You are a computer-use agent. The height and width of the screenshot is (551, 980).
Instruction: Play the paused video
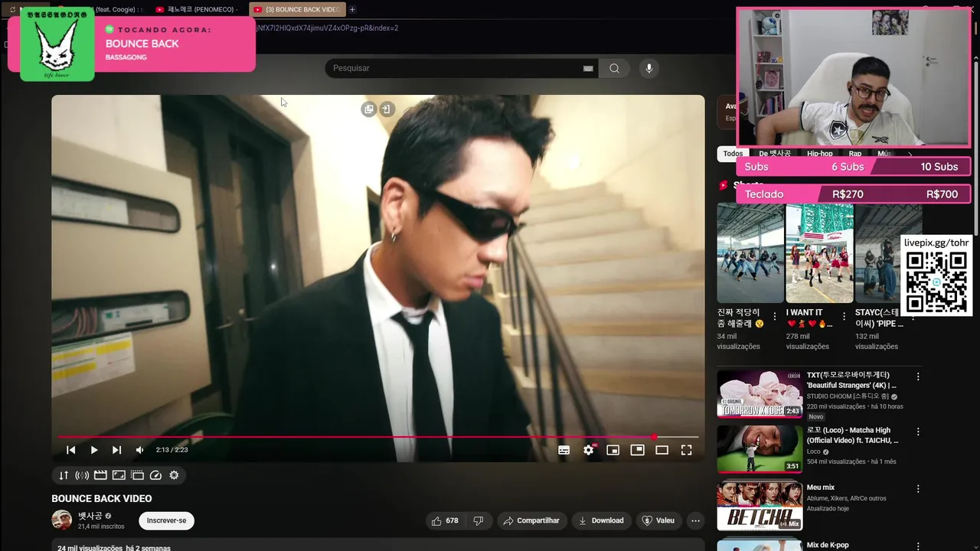click(94, 450)
